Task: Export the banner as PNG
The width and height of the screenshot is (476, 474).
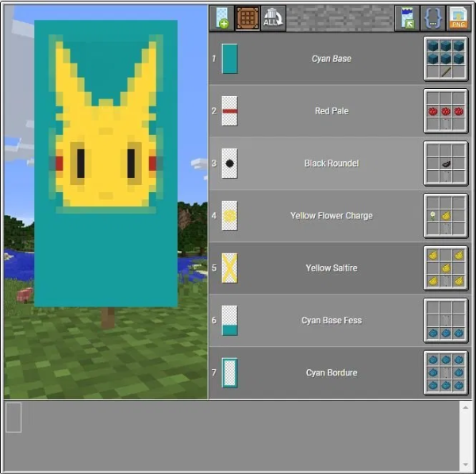Action: 458,17
